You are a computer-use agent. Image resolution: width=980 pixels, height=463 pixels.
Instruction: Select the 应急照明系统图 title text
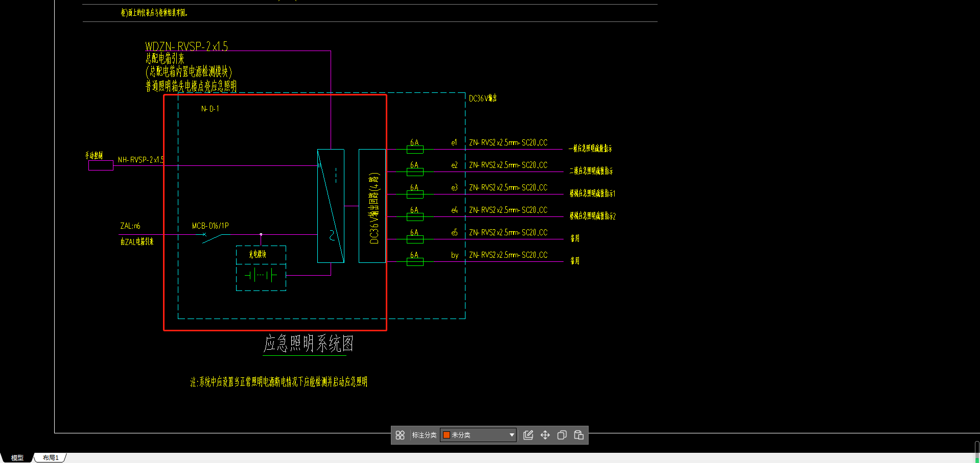[x=308, y=344]
